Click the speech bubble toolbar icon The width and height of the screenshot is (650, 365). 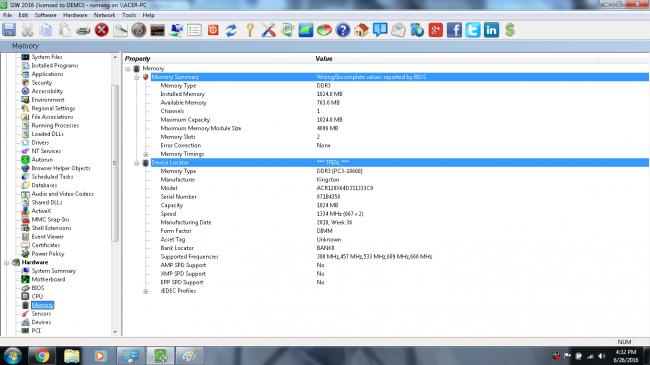tap(380, 30)
